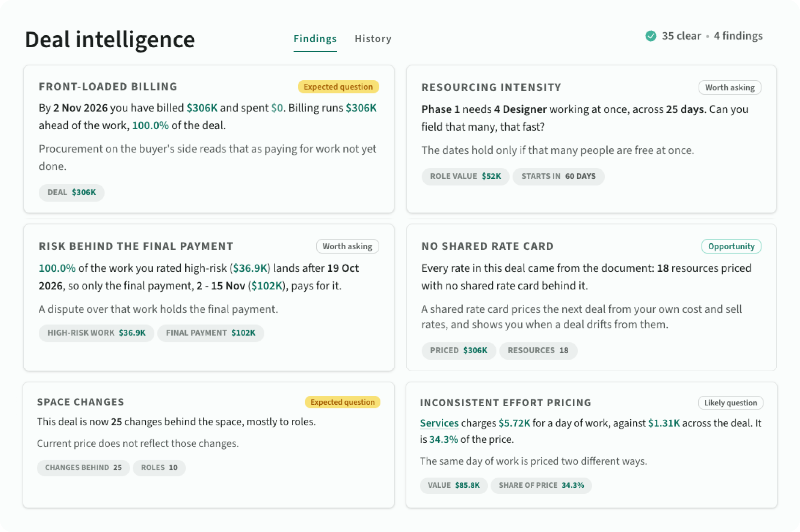The height and width of the screenshot is (532, 800).
Task: Click the 100.0% of the deal figure
Action: [x=150, y=126]
